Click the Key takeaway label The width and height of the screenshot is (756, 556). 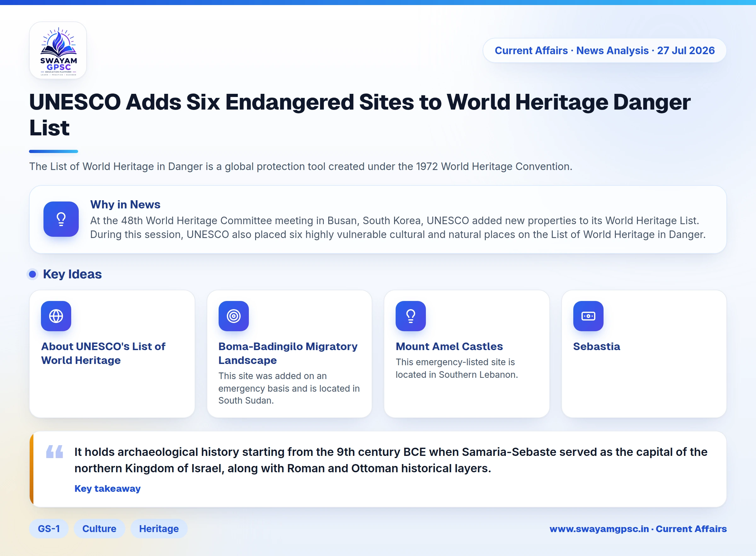tap(107, 488)
